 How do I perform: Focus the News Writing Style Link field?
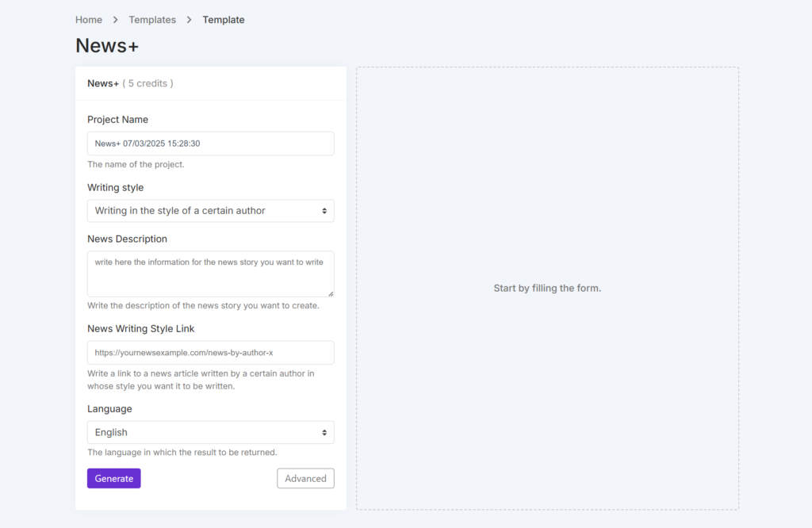[210, 353]
